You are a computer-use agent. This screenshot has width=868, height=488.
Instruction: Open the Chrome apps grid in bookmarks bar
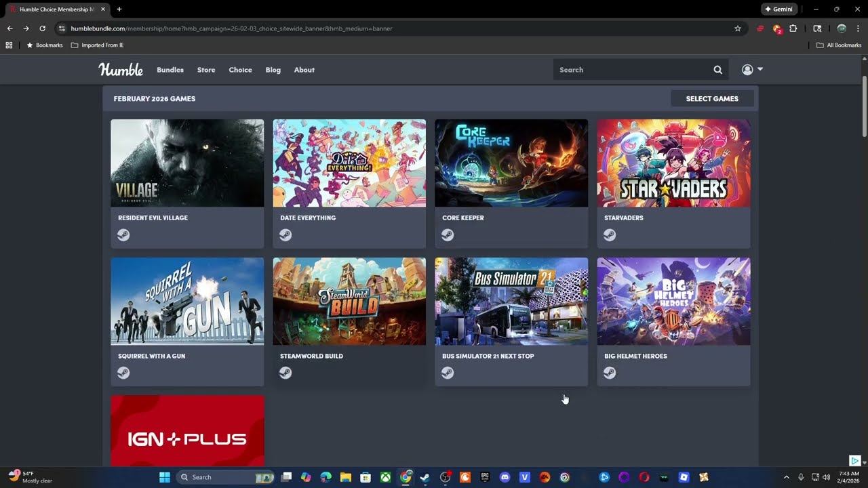pos(9,45)
